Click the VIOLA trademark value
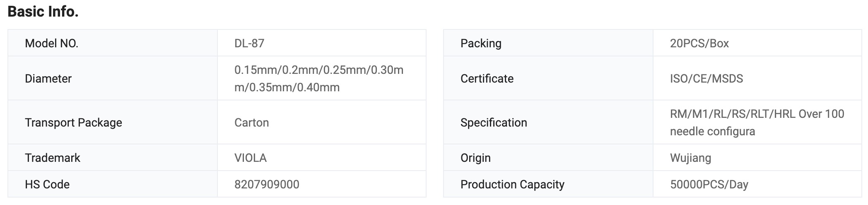Screen dimensions: 868x205 (251, 158)
